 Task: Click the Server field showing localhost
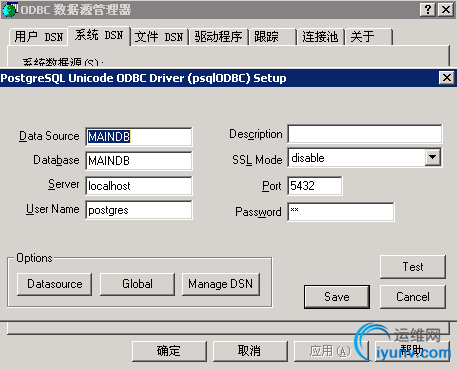coord(139,186)
